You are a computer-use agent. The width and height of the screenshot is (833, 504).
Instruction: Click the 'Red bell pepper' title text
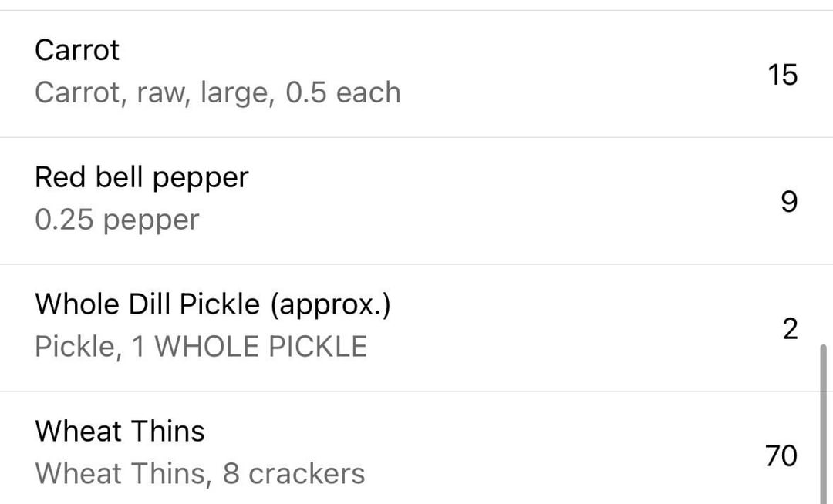point(141,178)
